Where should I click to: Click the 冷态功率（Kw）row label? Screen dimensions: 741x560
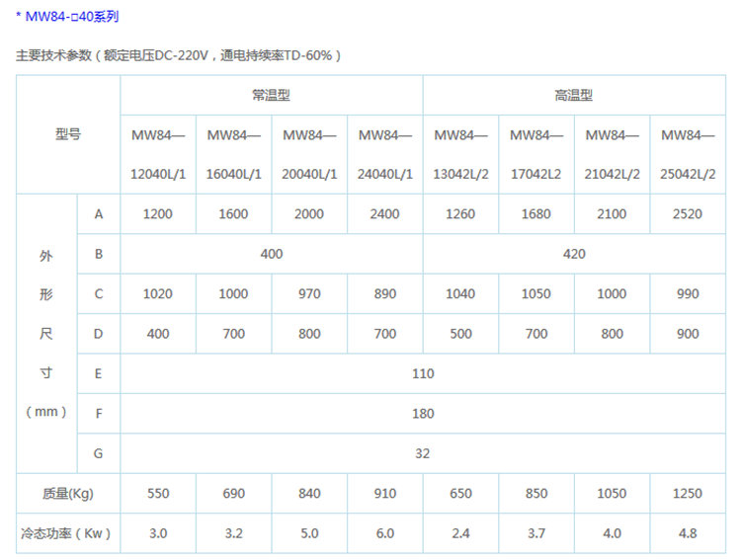68,533
